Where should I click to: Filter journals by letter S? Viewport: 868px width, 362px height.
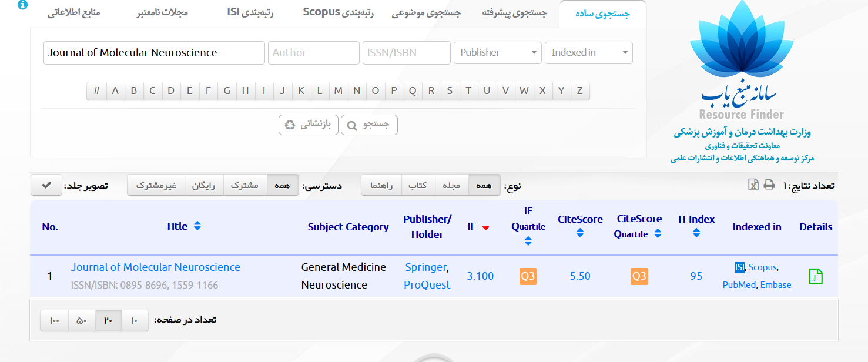point(450,90)
